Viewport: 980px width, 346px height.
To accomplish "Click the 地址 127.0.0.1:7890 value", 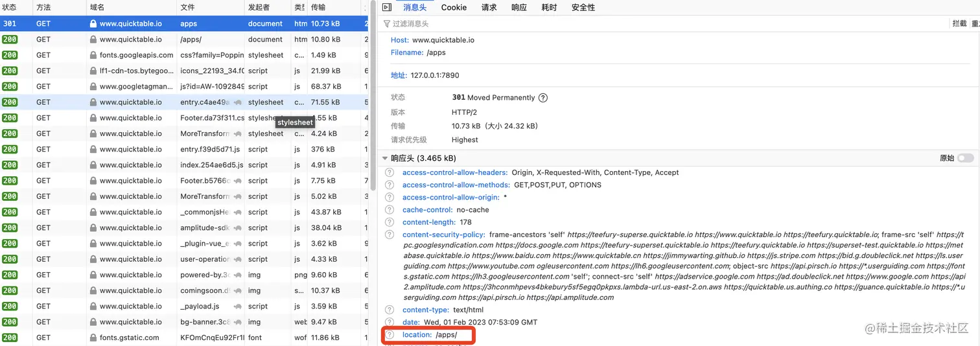I will point(435,75).
